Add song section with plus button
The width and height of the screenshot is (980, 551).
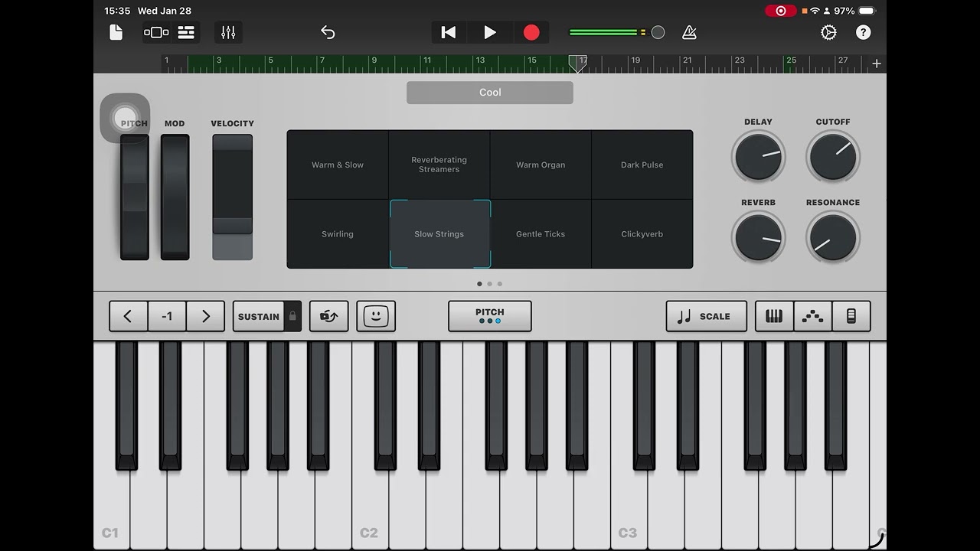click(x=877, y=64)
